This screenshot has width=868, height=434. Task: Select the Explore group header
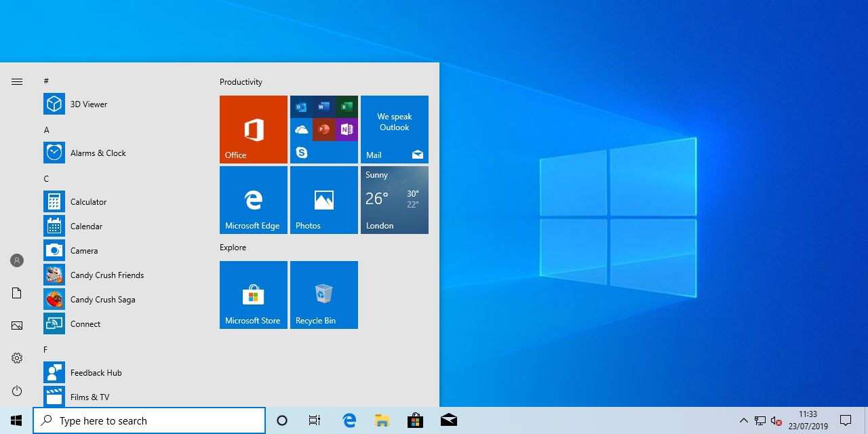pyautogui.click(x=233, y=248)
